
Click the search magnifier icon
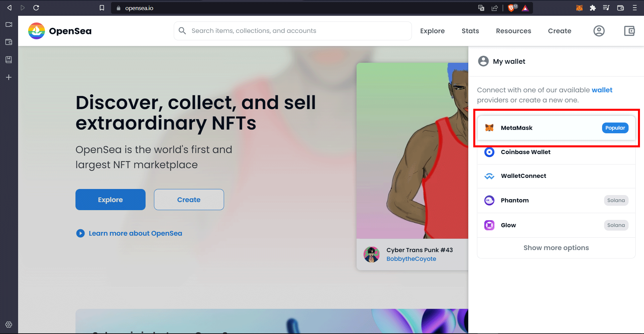pyautogui.click(x=182, y=31)
